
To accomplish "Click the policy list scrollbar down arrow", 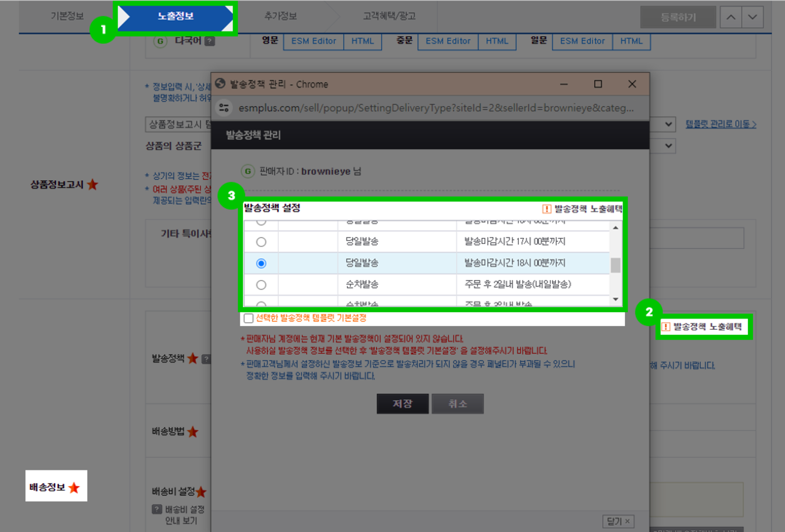I will [615, 300].
